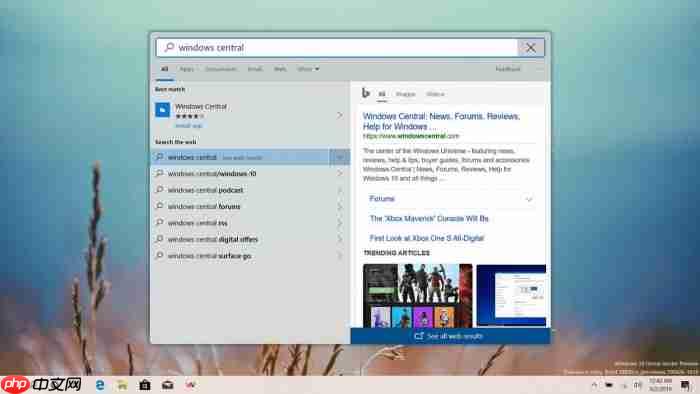Expand arrow for 'windows central rss' suggestion
Image resolution: width=700 pixels, height=394 pixels.
click(x=340, y=223)
